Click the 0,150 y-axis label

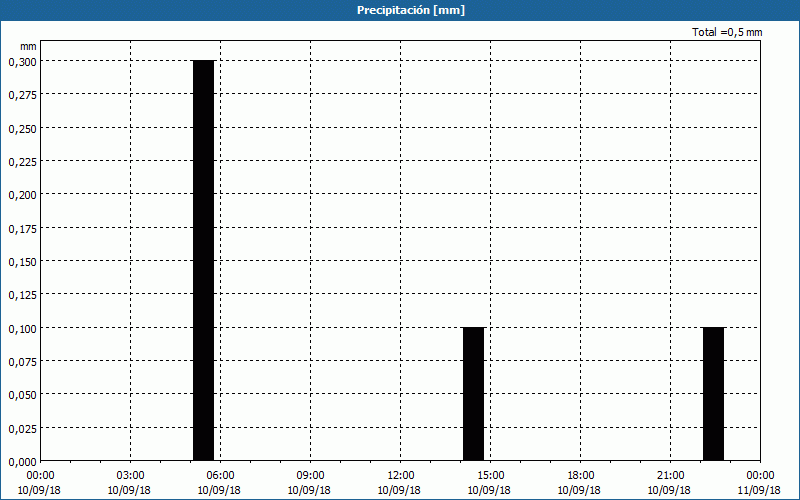pos(22,262)
